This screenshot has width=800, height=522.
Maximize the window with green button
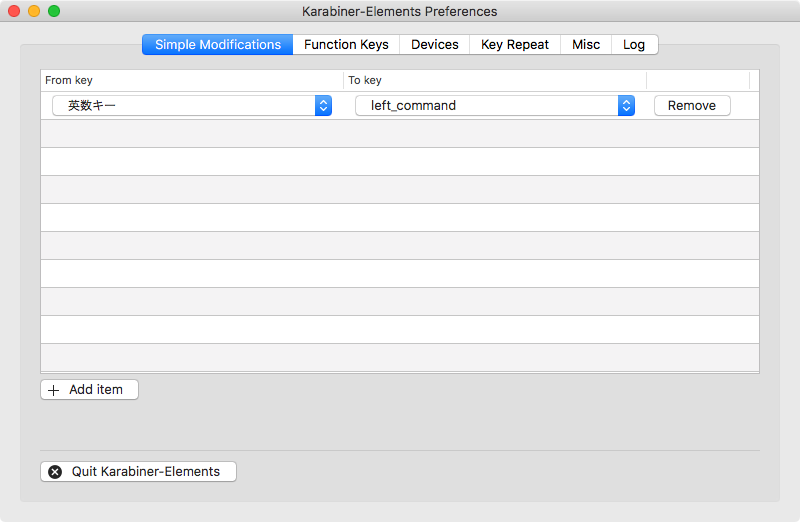(54, 11)
